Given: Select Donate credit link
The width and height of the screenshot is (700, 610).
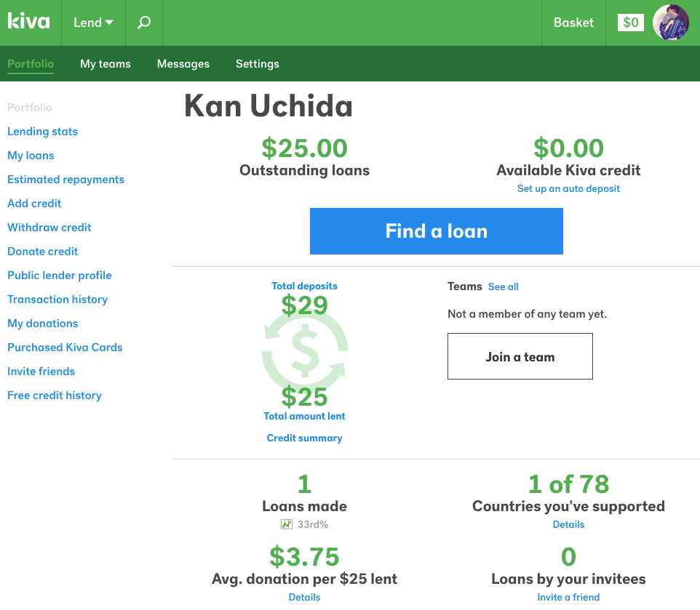Looking at the screenshot, I should pos(42,252).
